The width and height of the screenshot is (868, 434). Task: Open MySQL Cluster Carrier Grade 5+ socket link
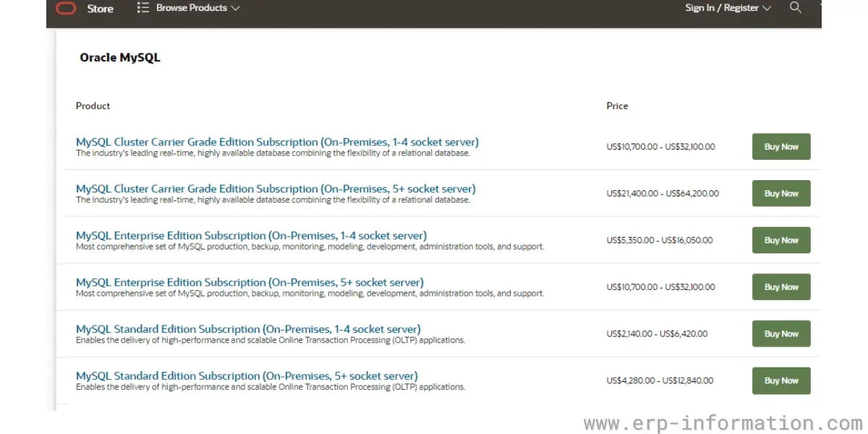(276, 189)
